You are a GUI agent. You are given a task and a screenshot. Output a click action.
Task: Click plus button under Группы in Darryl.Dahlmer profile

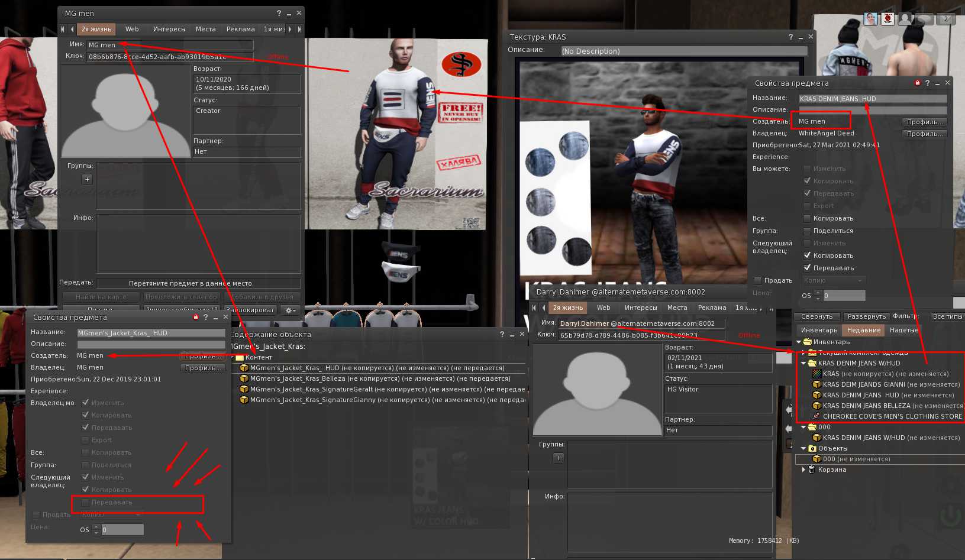tap(559, 458)
